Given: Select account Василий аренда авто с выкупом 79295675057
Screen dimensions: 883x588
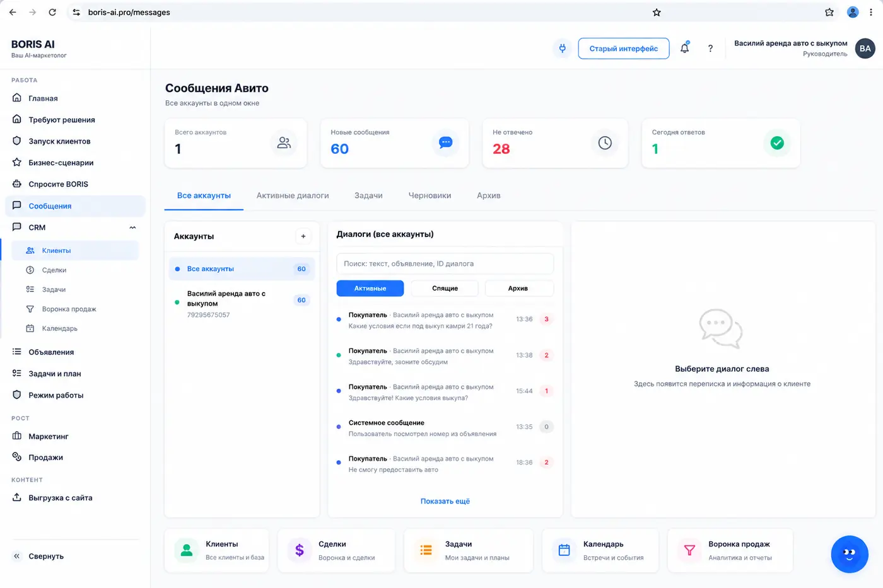Looking at the screenshot, I should click(x=242, y=304).
